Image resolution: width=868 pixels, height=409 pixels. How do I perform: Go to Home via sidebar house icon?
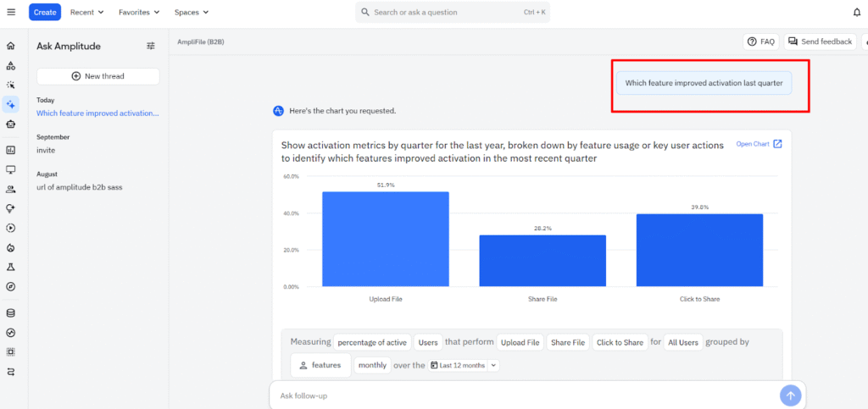(x=11, y=46)
